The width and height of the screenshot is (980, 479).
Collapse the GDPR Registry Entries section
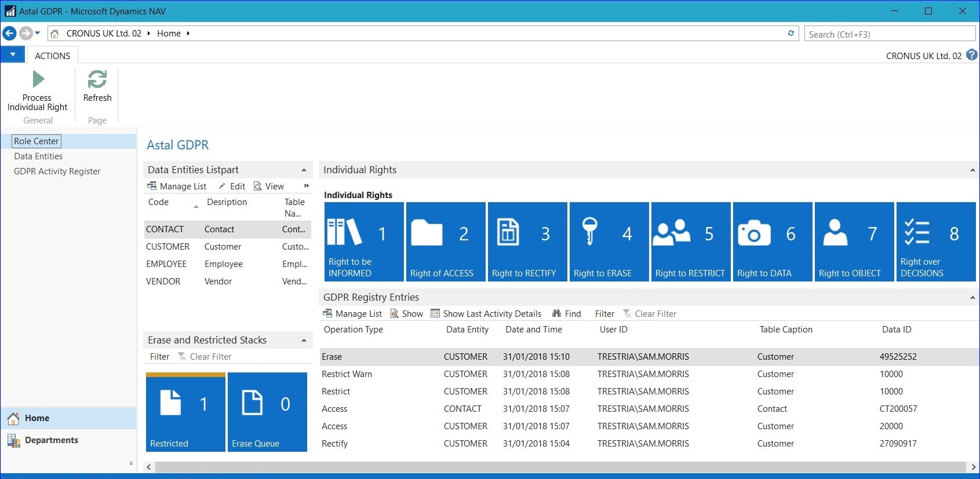[x=972, y=297]
